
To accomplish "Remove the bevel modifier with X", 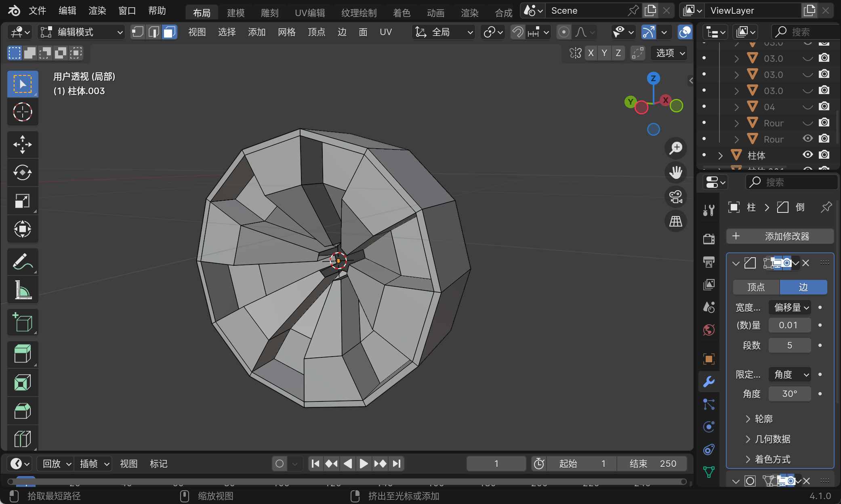I will click(x=806, y=263).
